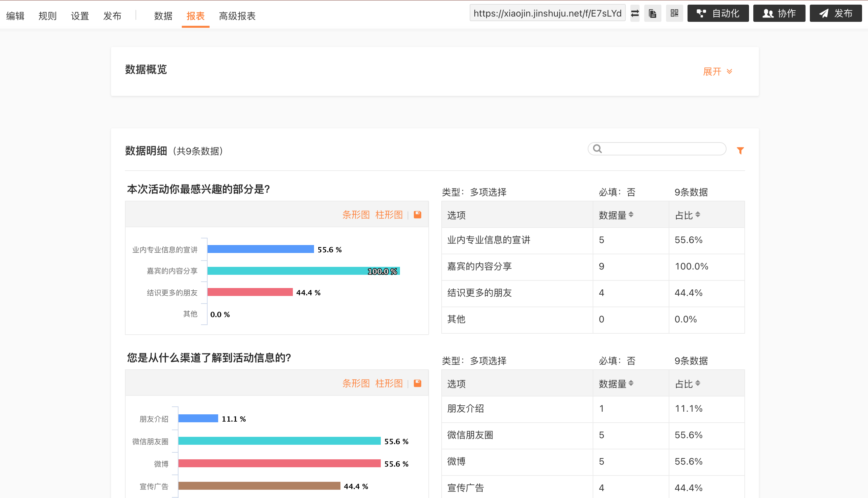Screen dimensions: 868x498
Task: Save the channel question chart image icon
Action: [417, 383]
